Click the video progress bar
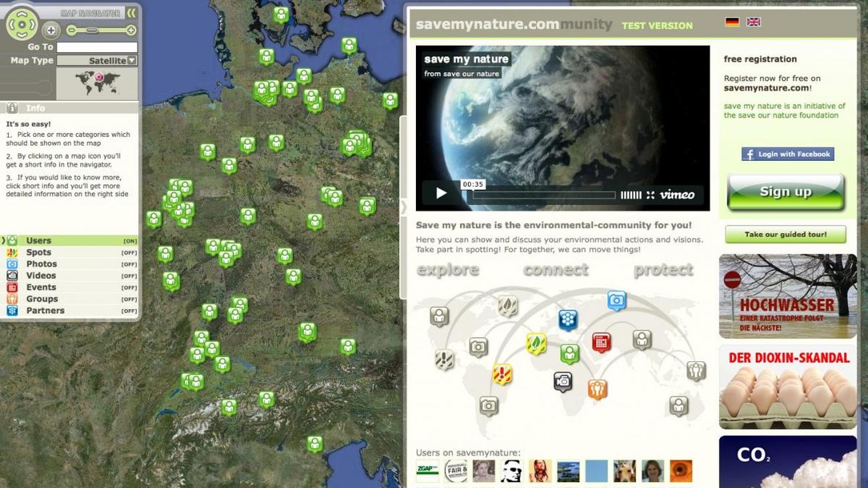This screenshot has width=868, height=488. (544, 195)
